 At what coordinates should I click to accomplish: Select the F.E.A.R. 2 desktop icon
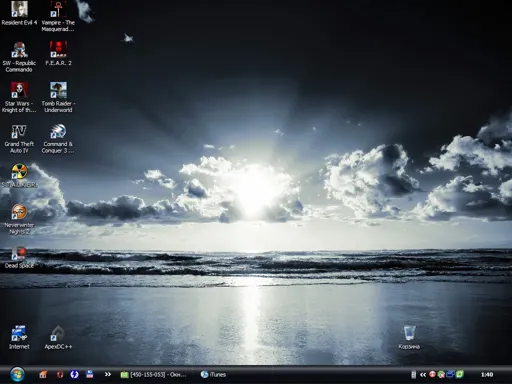click(58, 53)
